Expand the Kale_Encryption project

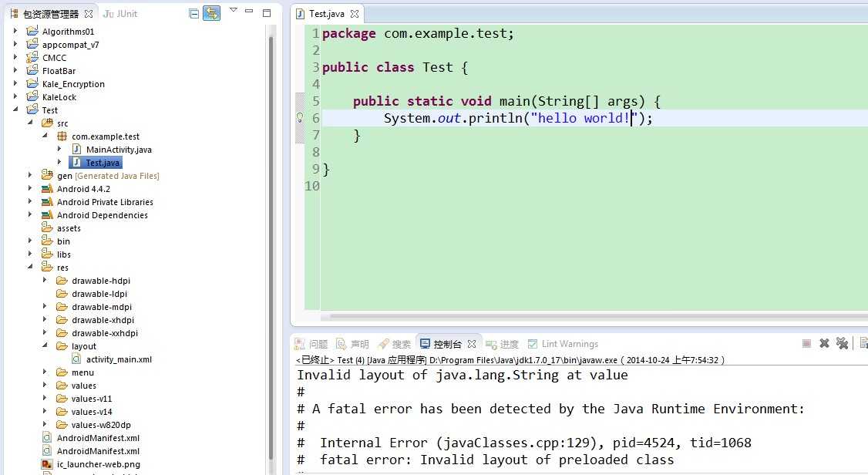point(15,83)
